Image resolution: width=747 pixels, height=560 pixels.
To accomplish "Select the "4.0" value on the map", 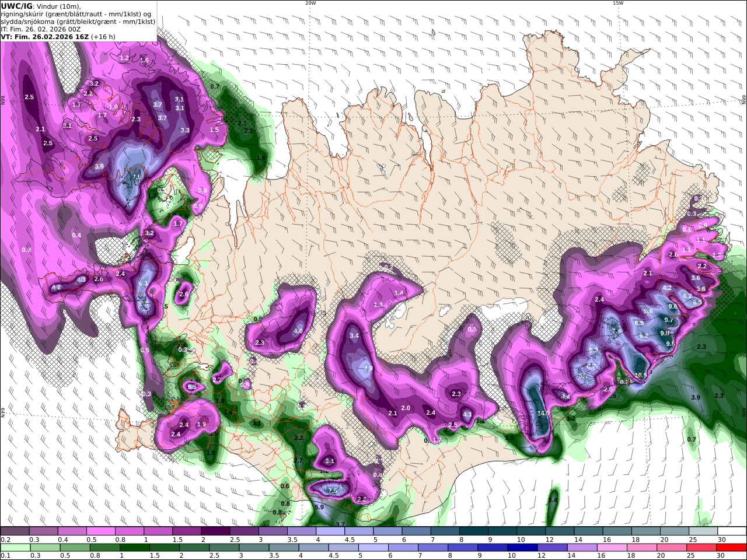I will [298, 331].
